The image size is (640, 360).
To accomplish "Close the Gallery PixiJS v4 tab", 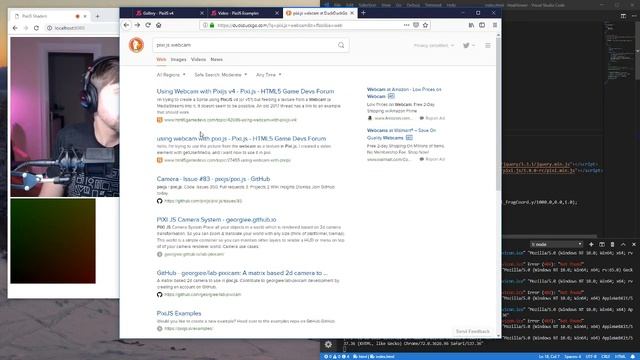I will pyautogui.click(x=202, y=13).
